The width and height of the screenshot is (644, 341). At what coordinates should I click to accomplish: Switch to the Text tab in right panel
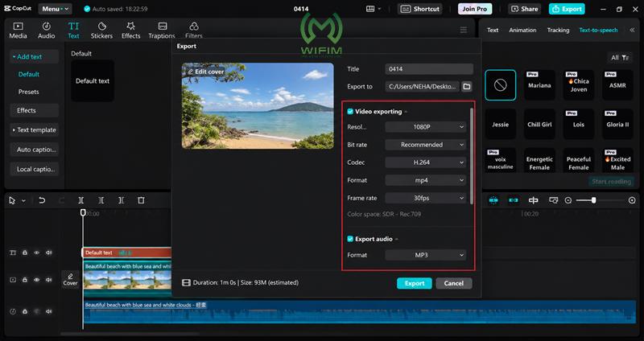coord(493,30)
